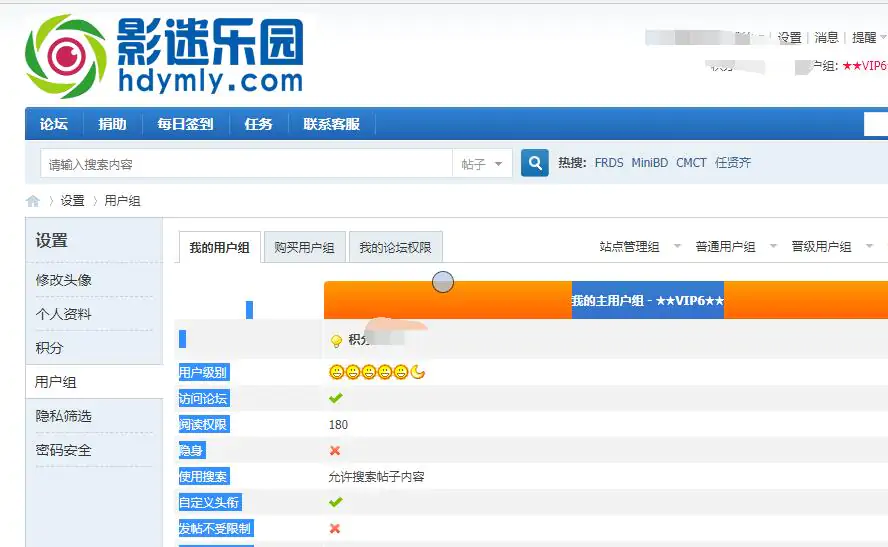888x547 pixels.
Task: Click the lightbulb icon beside 积分
Action: [x=336, y=340]
